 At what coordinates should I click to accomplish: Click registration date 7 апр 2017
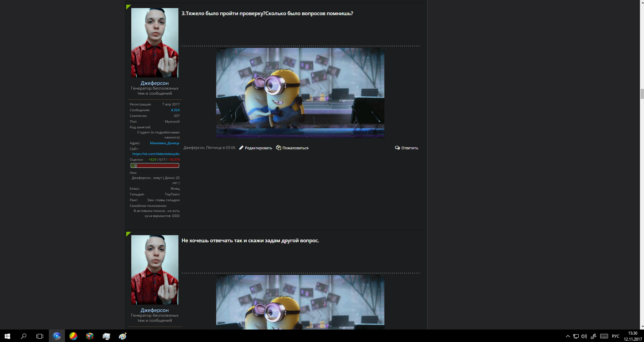pyautogui.click(x=171, y=104)
